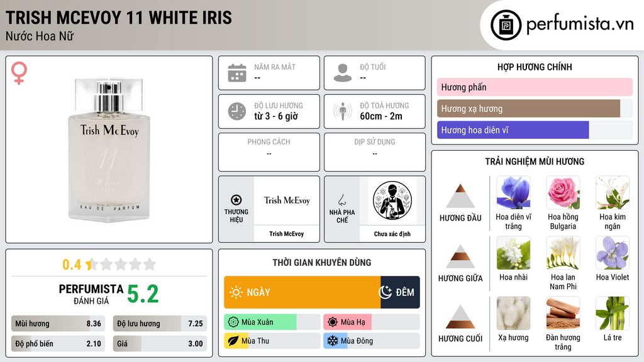
Task: Click the pink Hương phấn accord bar
Action: pyautogui.click(x=535, y=87)
